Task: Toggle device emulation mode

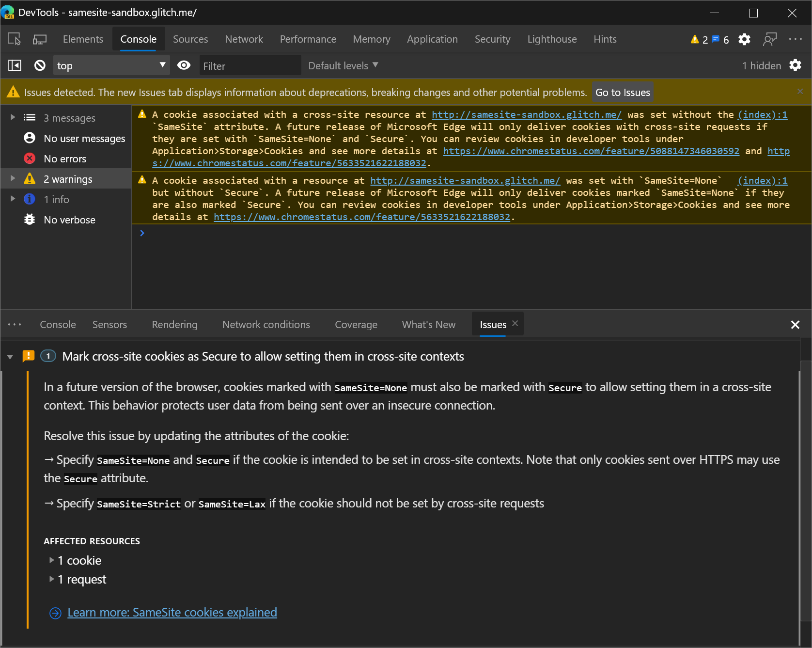Action: click(x=40, y=39)
